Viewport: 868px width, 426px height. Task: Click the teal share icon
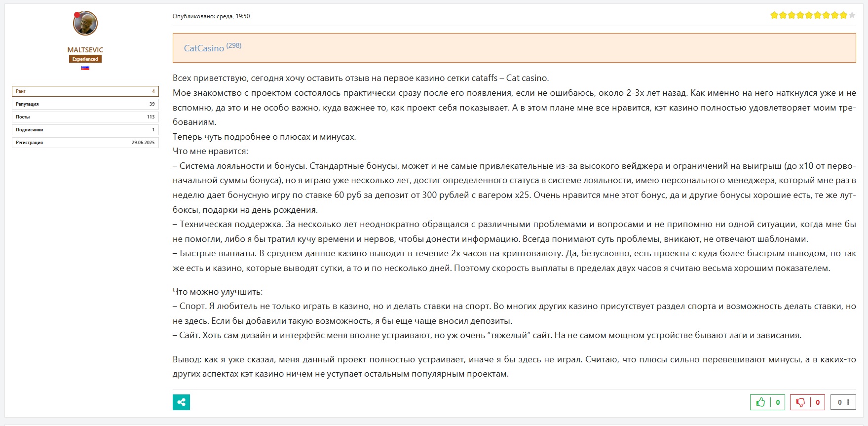(181, 402)
